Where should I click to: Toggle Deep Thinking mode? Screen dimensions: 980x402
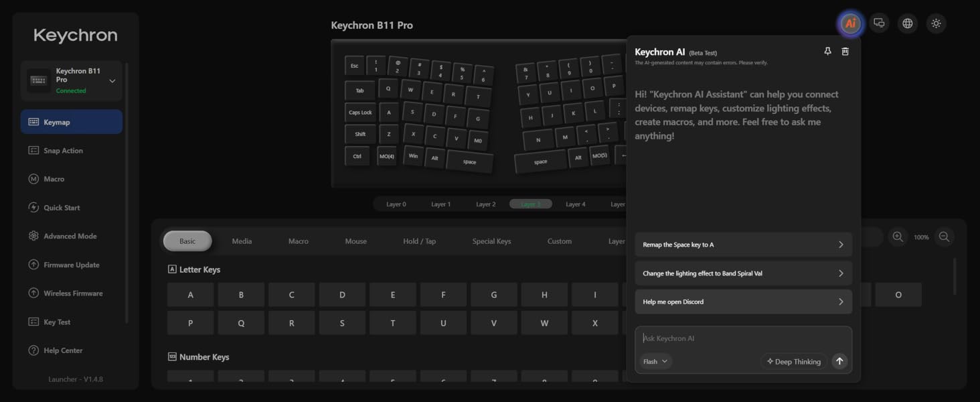(793, 362)
